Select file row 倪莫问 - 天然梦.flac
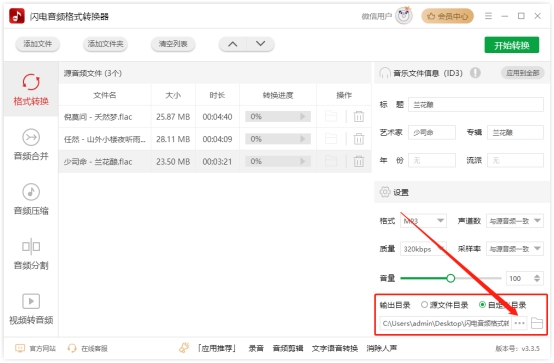The height and width of the screenshot is (363, 554). click(x=215, y=117)
